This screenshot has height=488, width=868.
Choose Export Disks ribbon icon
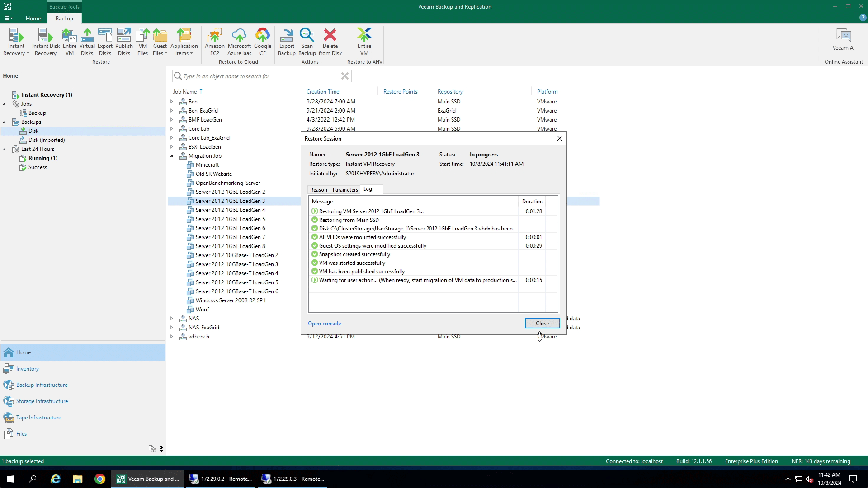pyautogui.click(x=105, y=42)
